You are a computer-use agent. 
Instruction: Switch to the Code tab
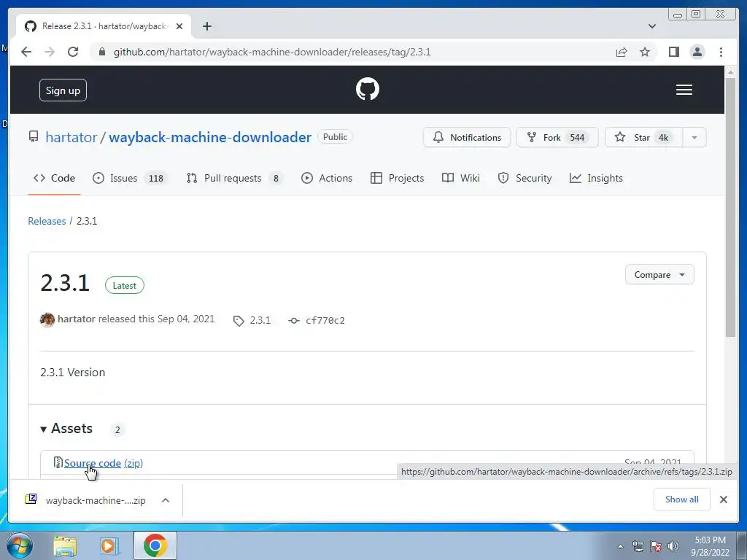coord(54,178)
